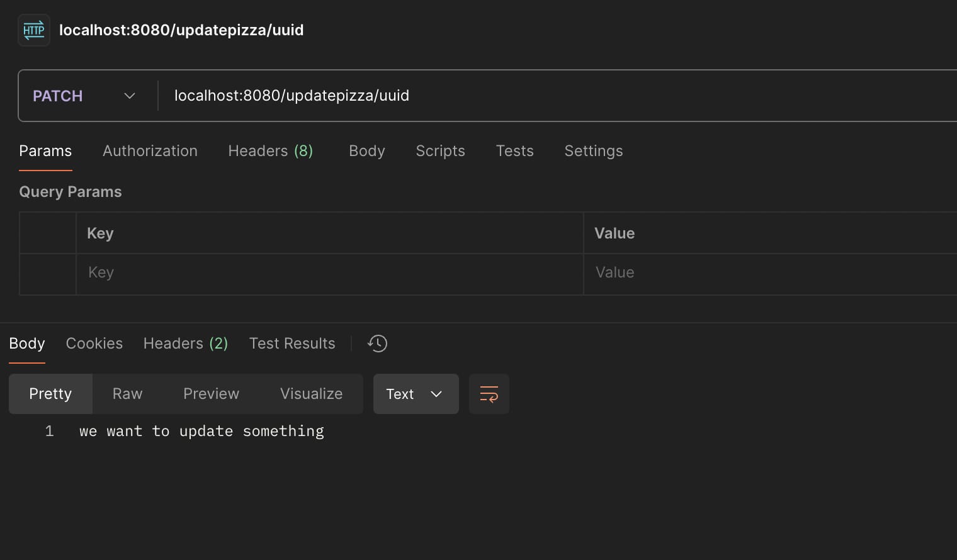This screenshot has height=560, width=957.
Task: Select the request Body tab
Action: pos(366,151)
